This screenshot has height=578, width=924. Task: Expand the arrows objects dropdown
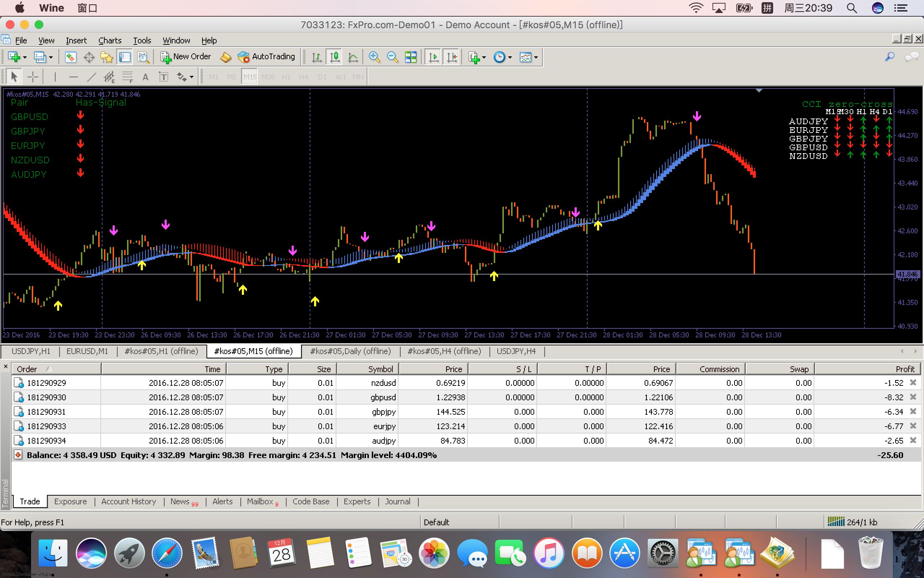coord(192,77)
